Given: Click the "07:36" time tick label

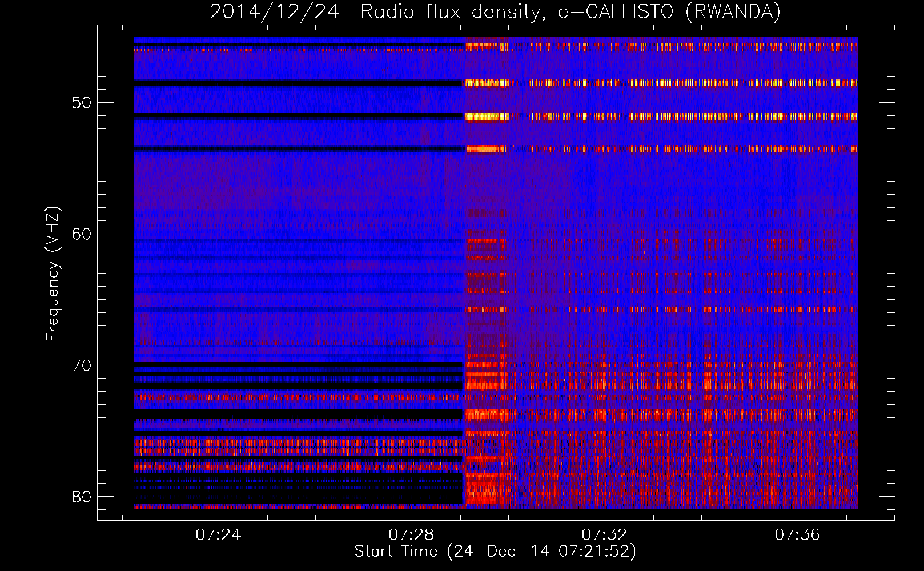Looking at the screenshot, I should pyautogui.click(x=798, y=534).
